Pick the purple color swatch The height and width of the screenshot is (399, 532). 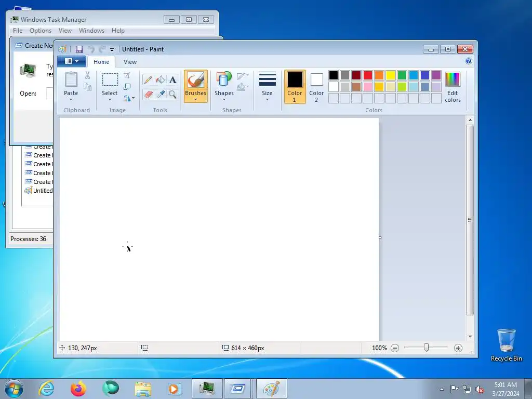click(x=436, y=75)
